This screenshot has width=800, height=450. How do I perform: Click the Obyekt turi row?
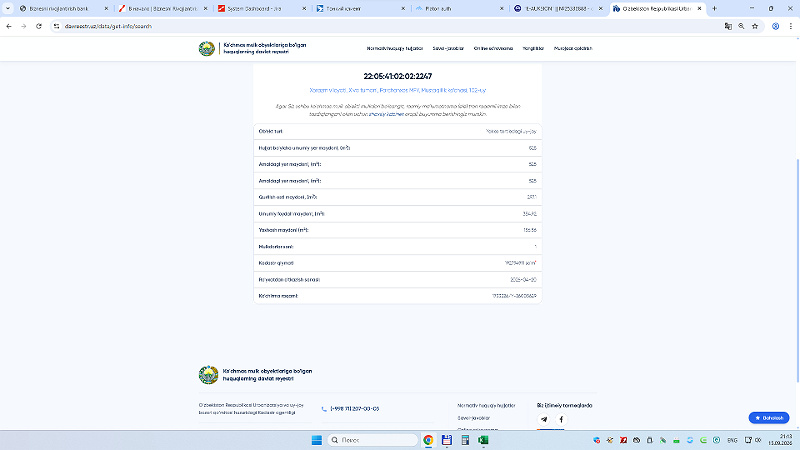click(397, 131)
